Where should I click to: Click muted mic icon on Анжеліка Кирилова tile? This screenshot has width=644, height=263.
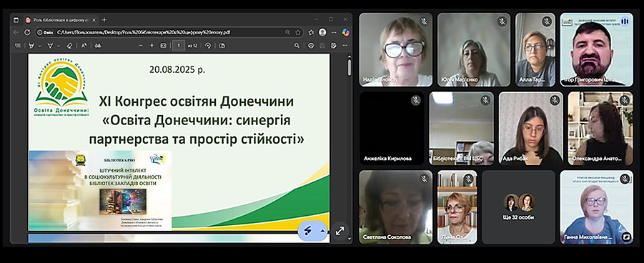416,100
